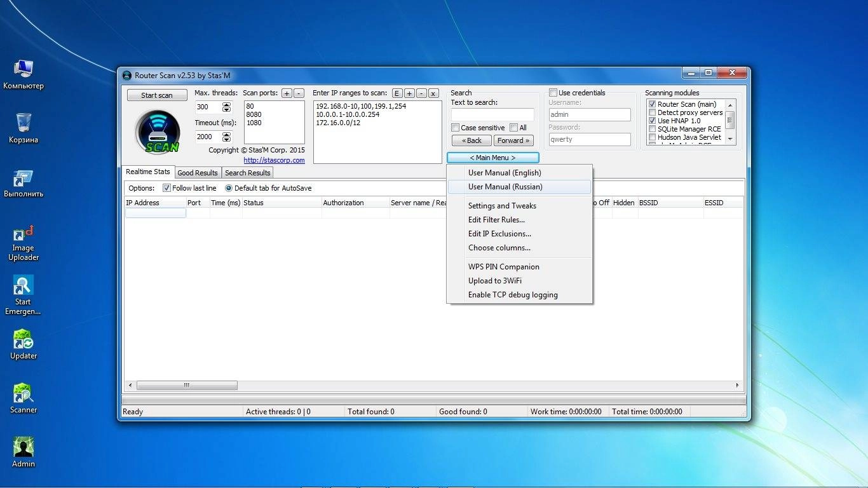The image size is (868, 488).
Task: Click results scrollbar left arrow
Action: pyautogui.click(x=131, y=385)
